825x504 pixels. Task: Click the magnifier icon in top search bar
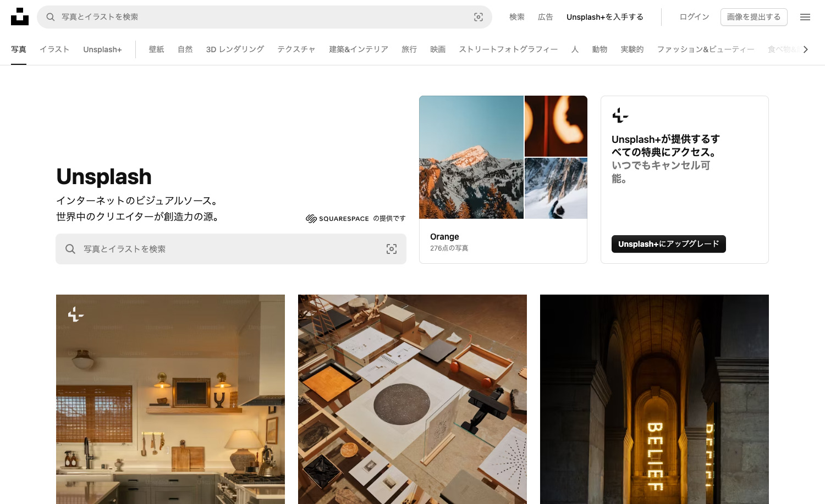(50, 17)
